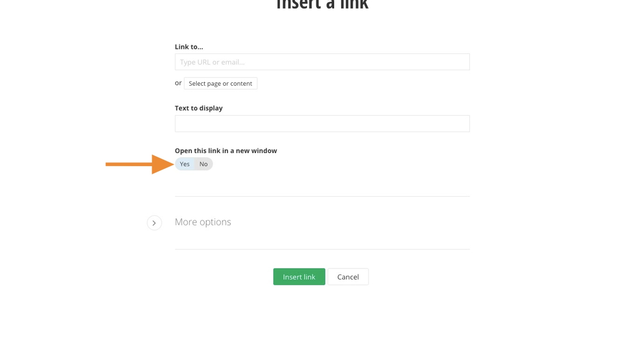Click the 'Type URL or email...' placeholder
644x360 pixels.
[212, 62]
